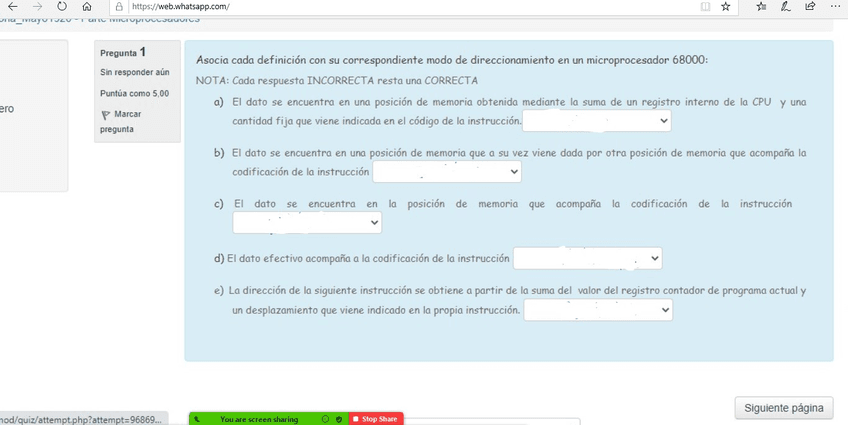This screenshot has width=848, height=425.
Task: Open the favorites hub icon
Action: coord(761,6)
